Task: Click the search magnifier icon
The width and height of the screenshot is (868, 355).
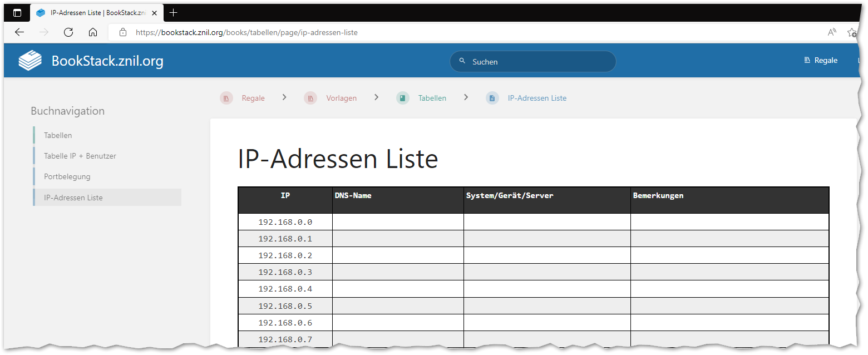Action: [x=462, y=61]
